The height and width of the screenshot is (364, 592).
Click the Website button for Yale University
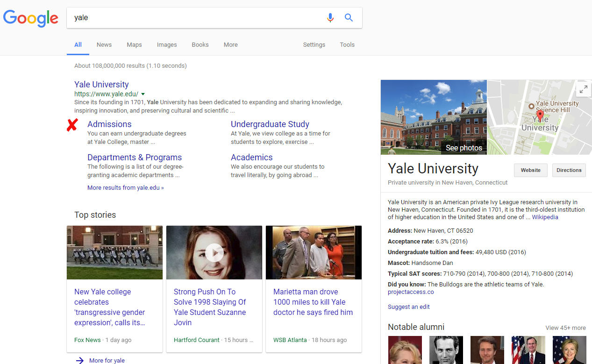pos(530,170)
